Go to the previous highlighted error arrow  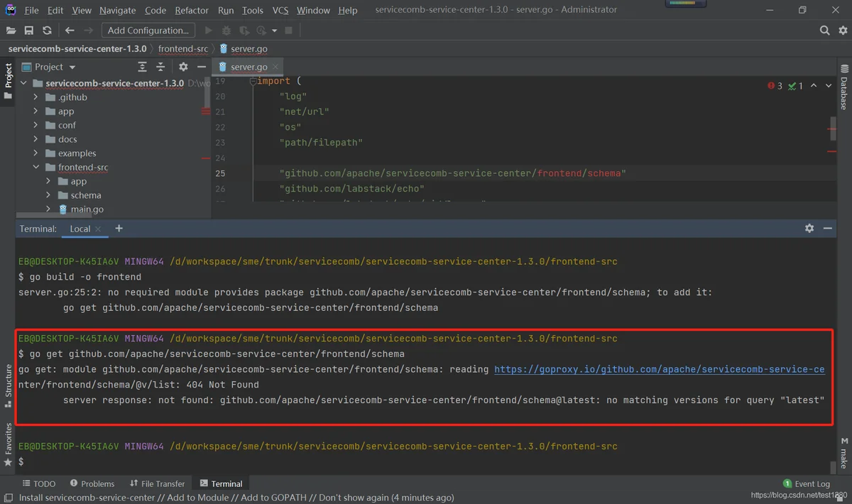pos(814,86)
